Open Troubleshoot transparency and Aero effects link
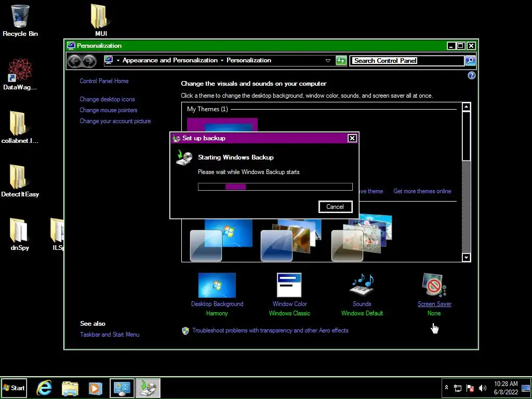The height and width of the screenshot is (399, 532). [x=270, y=330]
